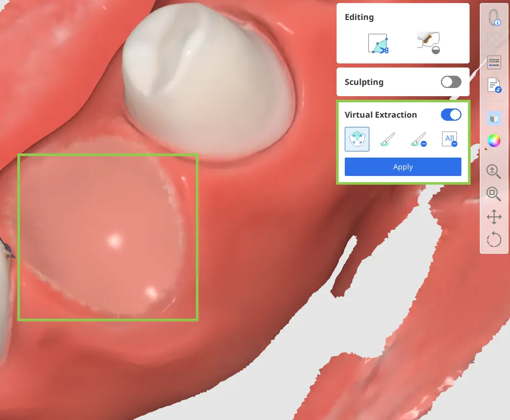Viewport: 510px width, 420px height.
Task: Turn on the Sculpting switch
Action: (451, 82)
